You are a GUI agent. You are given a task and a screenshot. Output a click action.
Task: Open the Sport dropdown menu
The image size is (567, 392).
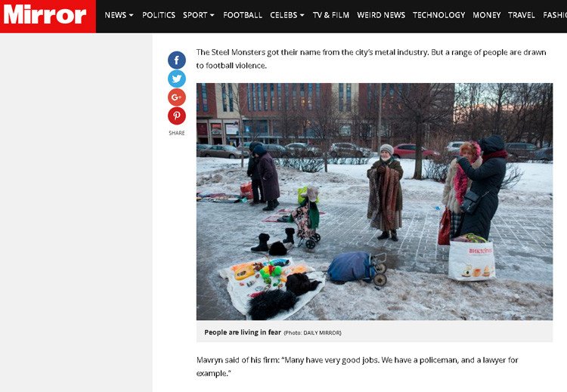[199, 15]
